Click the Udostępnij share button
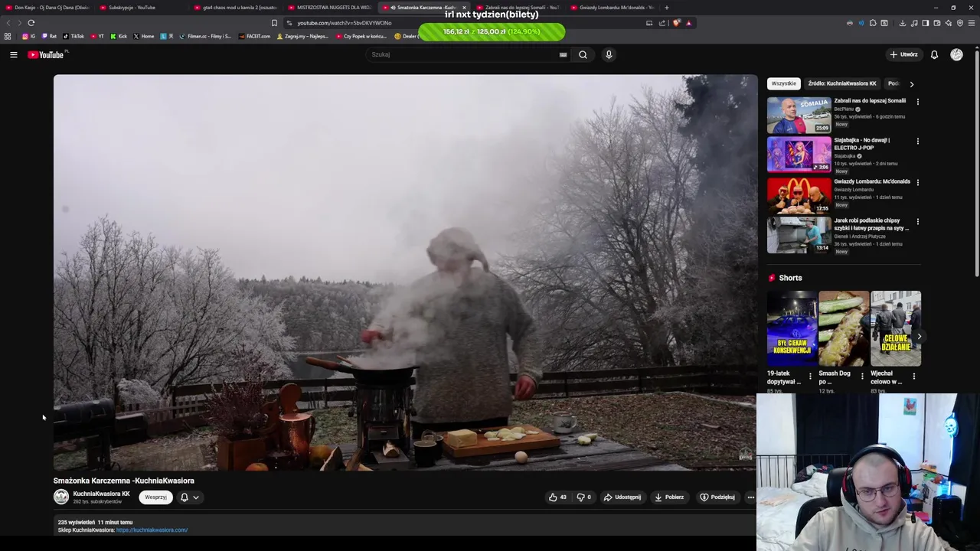The image size is (980, 551). (622, 497)
